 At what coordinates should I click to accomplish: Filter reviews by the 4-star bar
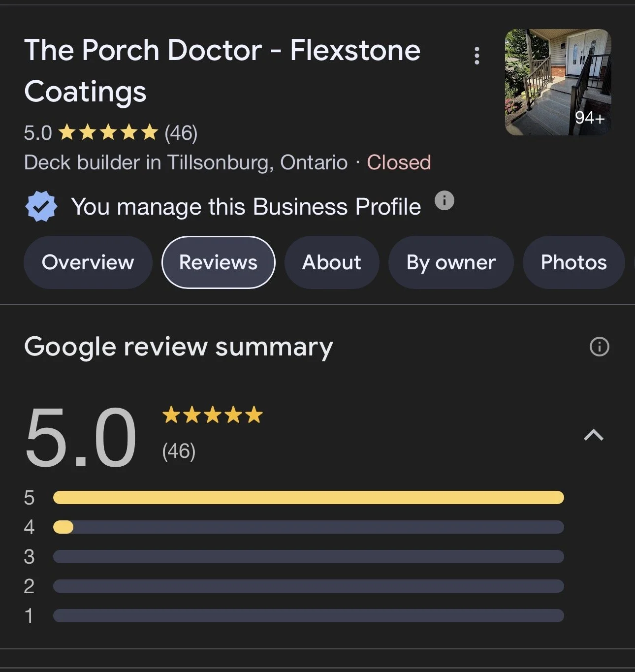click(308, 527)
